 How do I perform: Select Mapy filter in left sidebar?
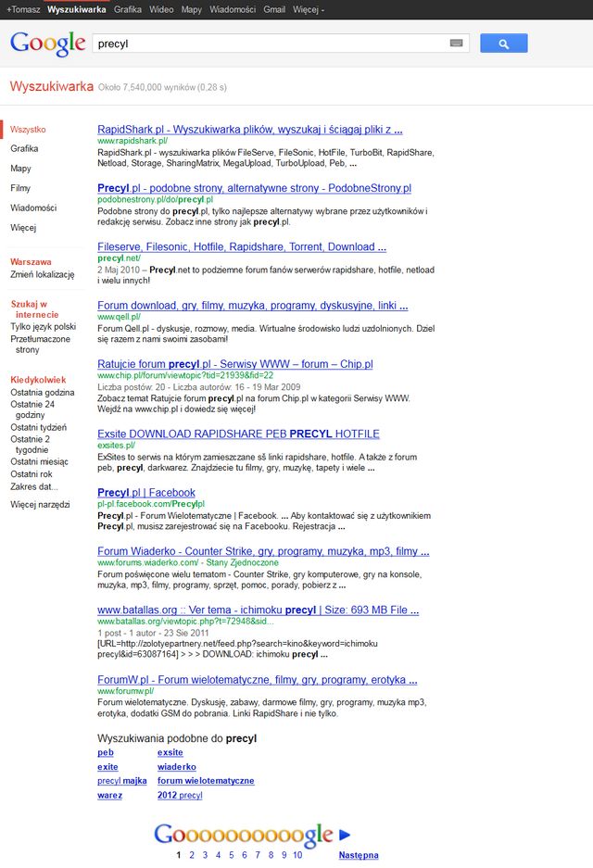click(x=20, y=169)
